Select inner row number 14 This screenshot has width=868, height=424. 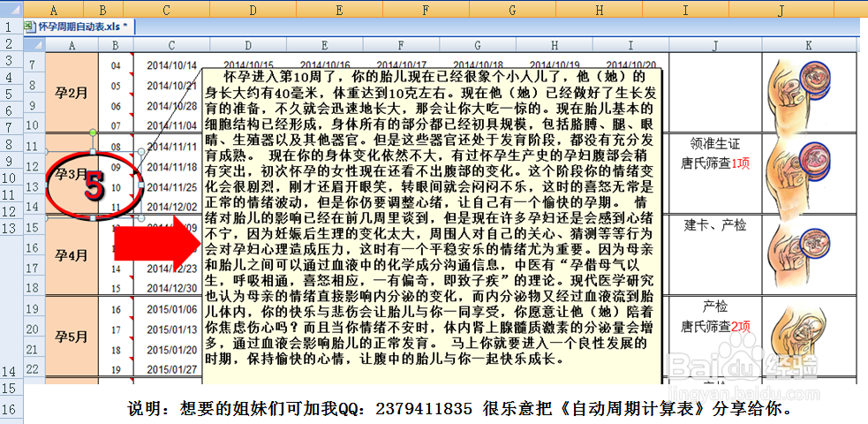click(34, 206)
